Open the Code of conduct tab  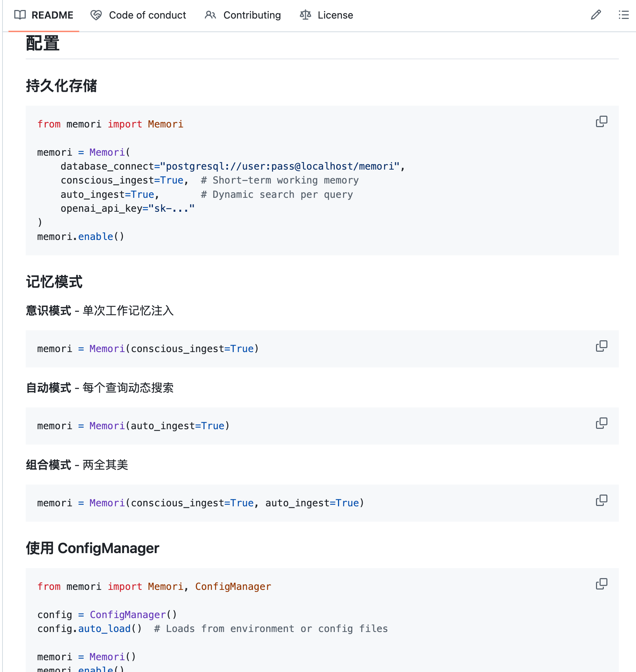(148, 15)
